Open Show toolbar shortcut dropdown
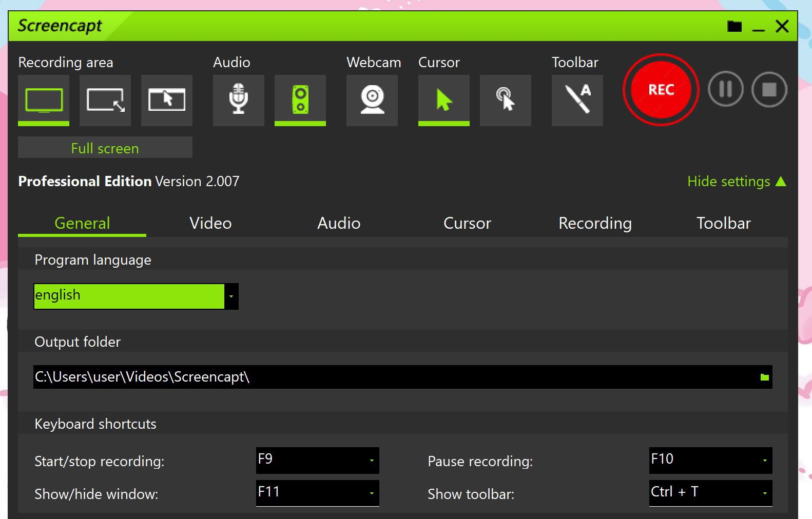 [x=711, y=493]
